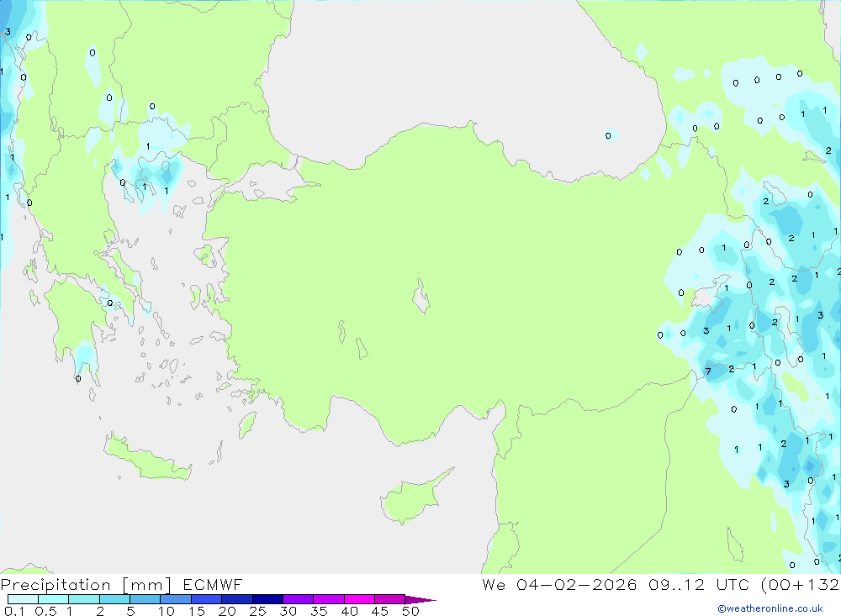Viewport: 841px width, 616px height.
Task: Click the '(00+132' forecast offset text
Action: [800, 584]
